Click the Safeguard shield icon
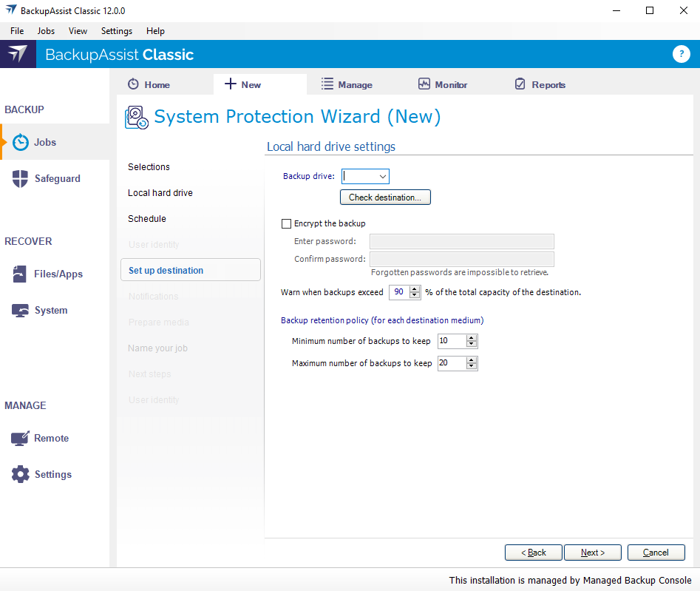This screenshot has width=700, height=591. coord(20,178)
